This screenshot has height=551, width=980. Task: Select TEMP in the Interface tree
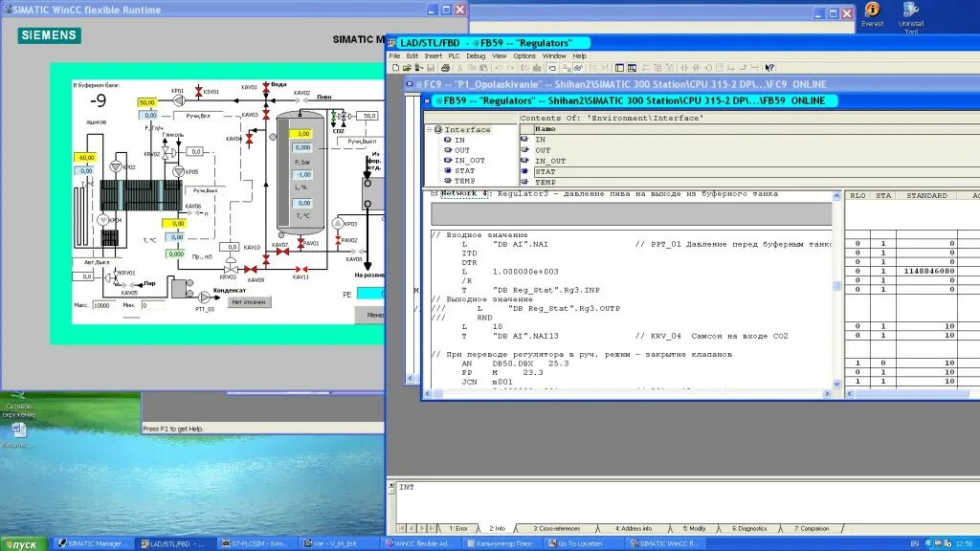(464, 181)
